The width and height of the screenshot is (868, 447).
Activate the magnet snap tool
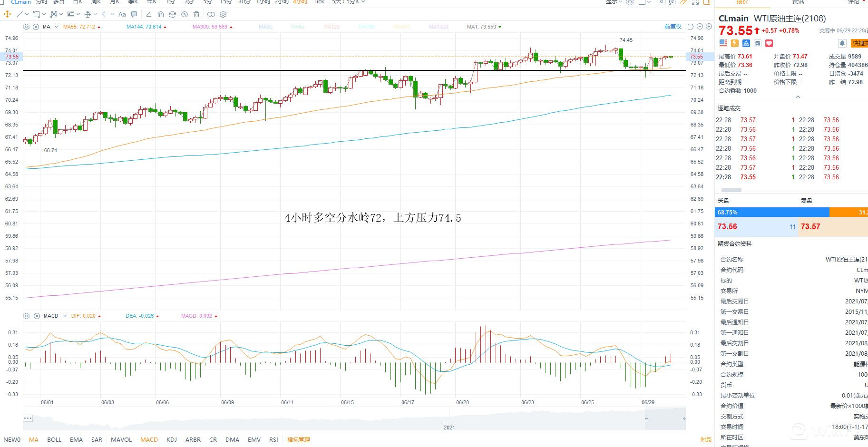coord(161,14)
